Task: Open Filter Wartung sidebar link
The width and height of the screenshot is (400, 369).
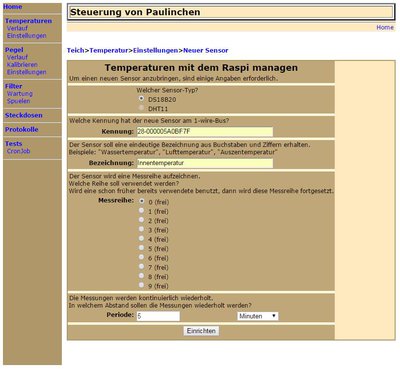Action: [20, 94]
